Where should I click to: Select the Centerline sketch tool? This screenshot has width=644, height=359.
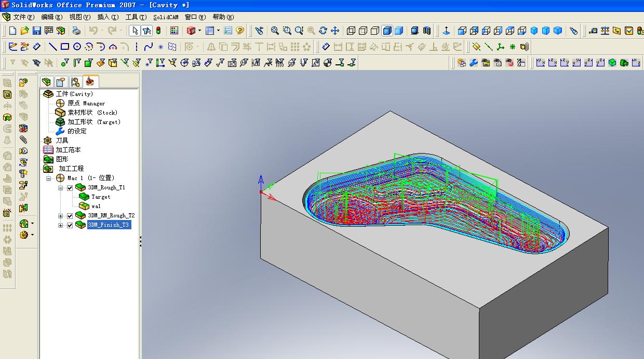pos(137,47)
